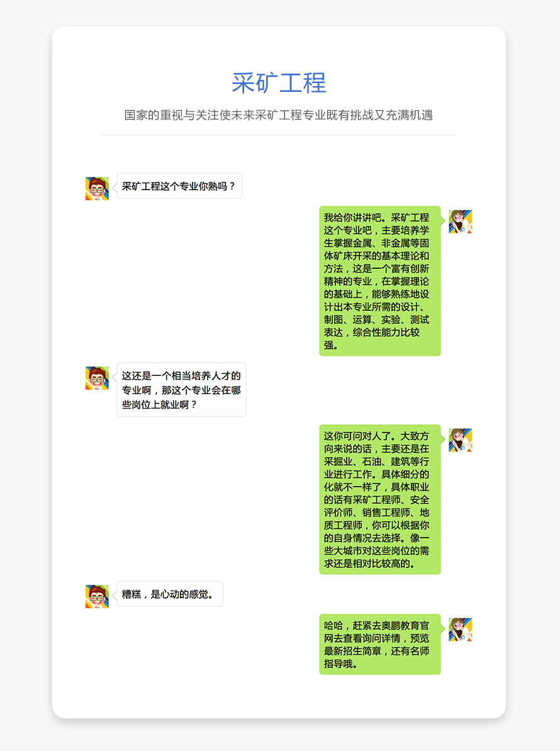Viewport: 560px width, 751px height.
Task: Select bubble asking 哪些岗位上就业啊
Action: pyautogui.click(x=181, y=390)
